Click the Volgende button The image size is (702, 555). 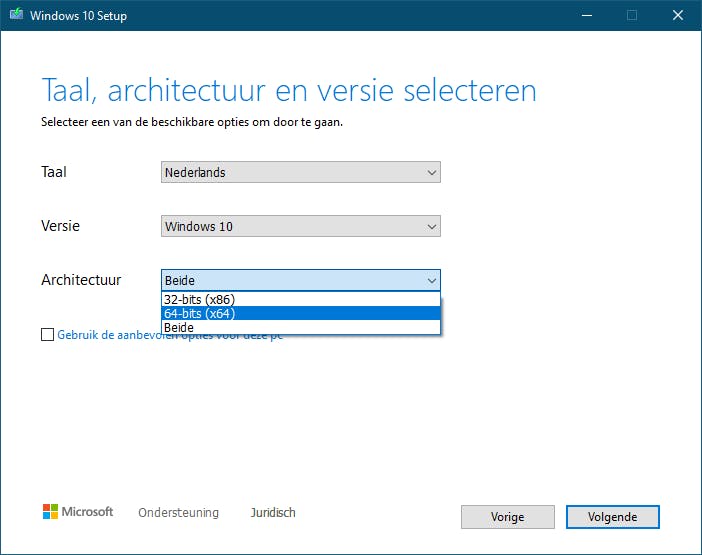tap(613, 517)
